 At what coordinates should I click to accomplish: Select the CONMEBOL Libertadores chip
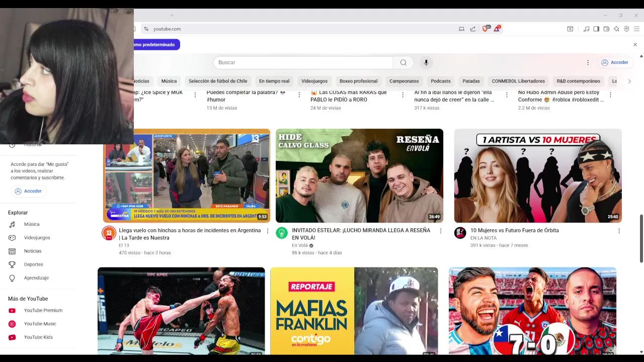click(518, 81)
